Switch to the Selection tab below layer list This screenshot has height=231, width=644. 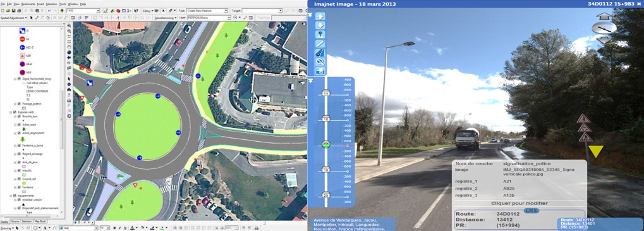click(27, 221)
